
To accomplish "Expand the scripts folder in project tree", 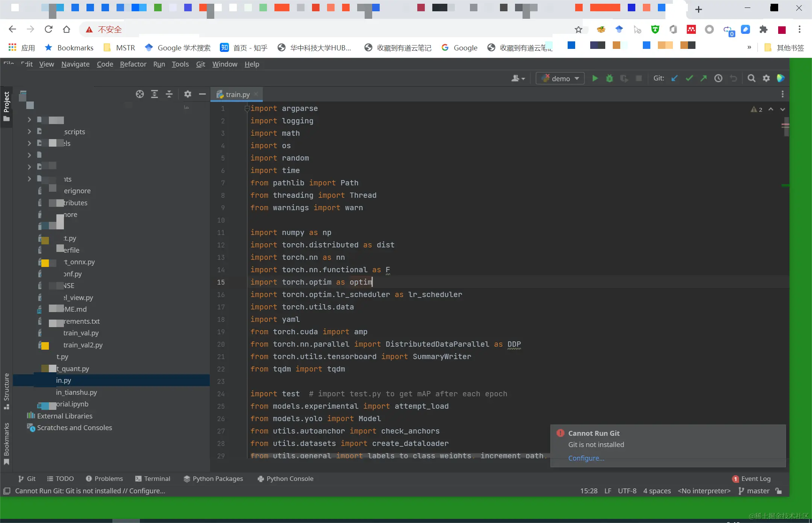I will [x=29, y=132].
